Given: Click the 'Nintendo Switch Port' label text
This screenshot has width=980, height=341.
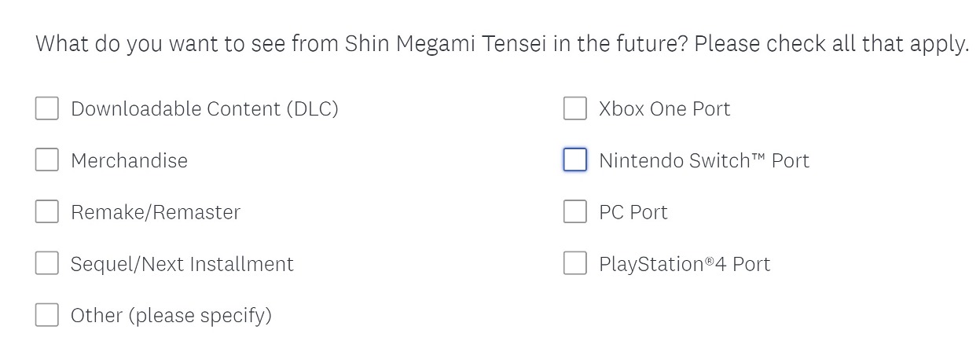Looking at the screenshot, I should (x=703, y=160).
